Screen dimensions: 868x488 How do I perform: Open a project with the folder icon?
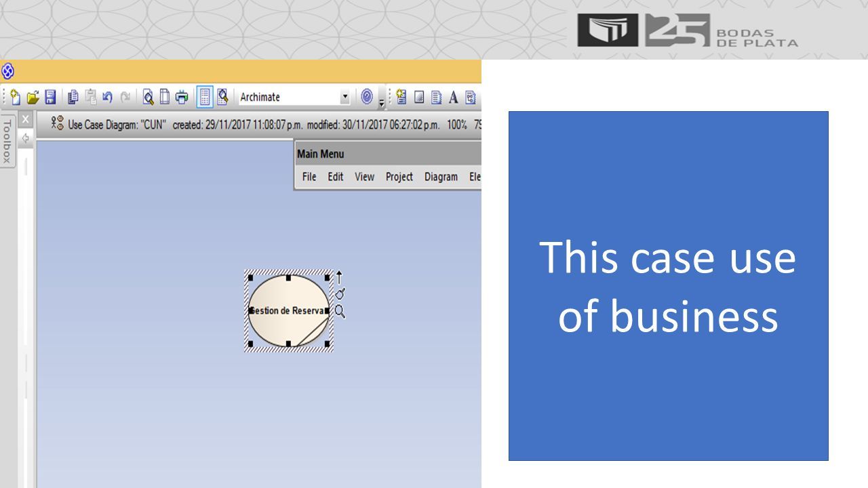pyautogui.click(x=32, y=97)
